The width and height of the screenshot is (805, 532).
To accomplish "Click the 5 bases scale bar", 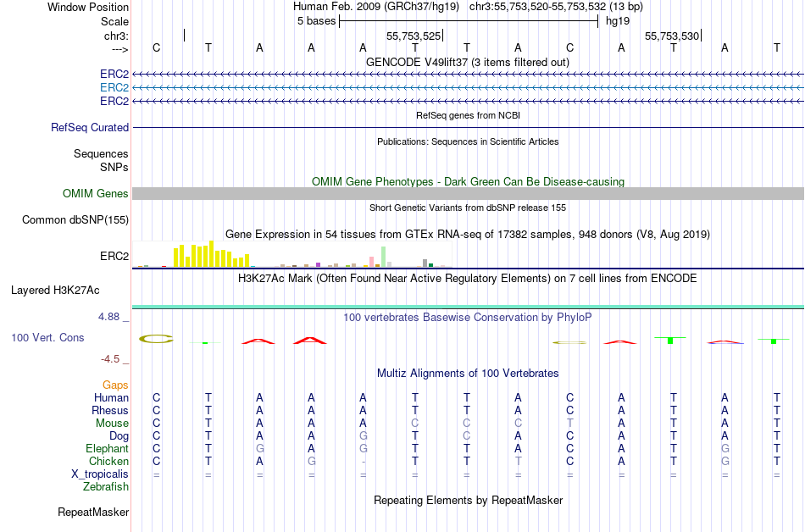I will (x=469, y=21).
